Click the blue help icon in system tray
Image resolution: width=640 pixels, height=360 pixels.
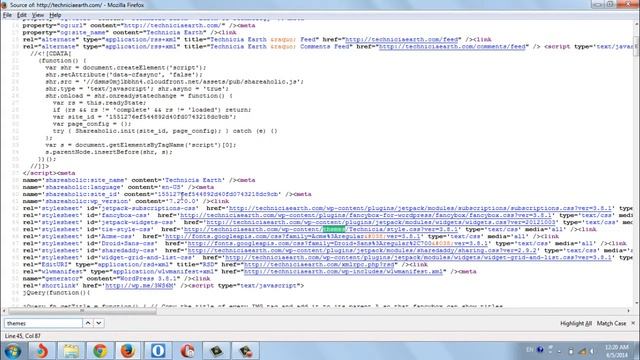[540, 350]
